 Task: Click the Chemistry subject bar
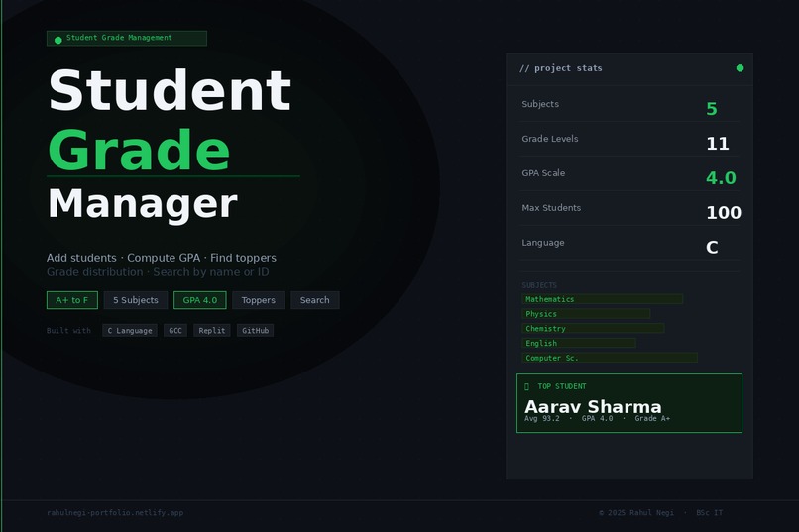593,328
